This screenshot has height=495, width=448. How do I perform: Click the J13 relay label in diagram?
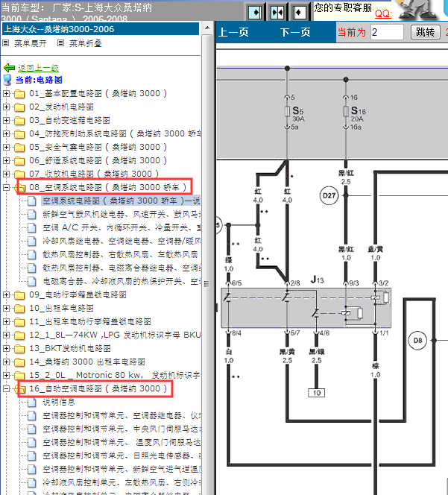click(x=317, y=280)
